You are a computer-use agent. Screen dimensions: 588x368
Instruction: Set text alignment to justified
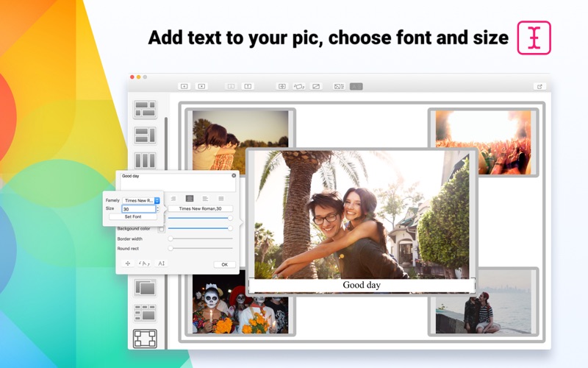click(x=221, y=198)
